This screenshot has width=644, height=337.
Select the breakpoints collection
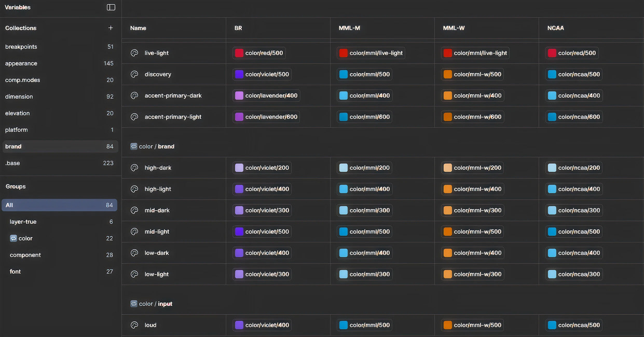click(x=21, y=47)
